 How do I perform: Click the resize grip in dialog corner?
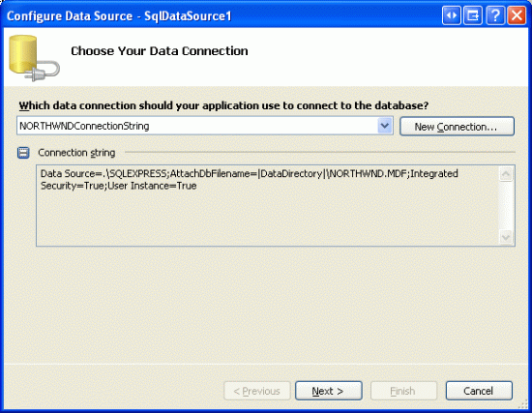pyautogui.click(x=523, y=404)
